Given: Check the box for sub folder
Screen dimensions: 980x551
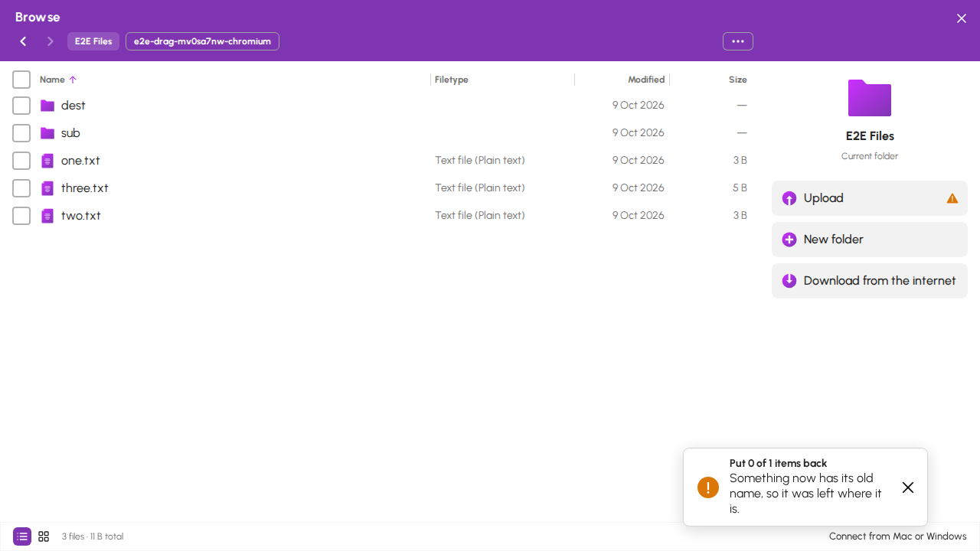Looking at the screenshot, I should [x=21, y=133].
